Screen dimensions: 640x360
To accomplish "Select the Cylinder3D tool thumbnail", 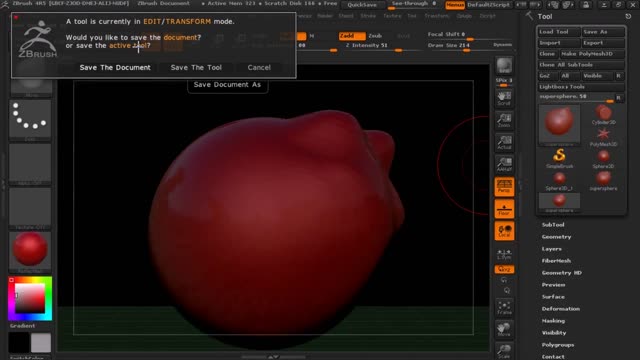I will (603, 115).
